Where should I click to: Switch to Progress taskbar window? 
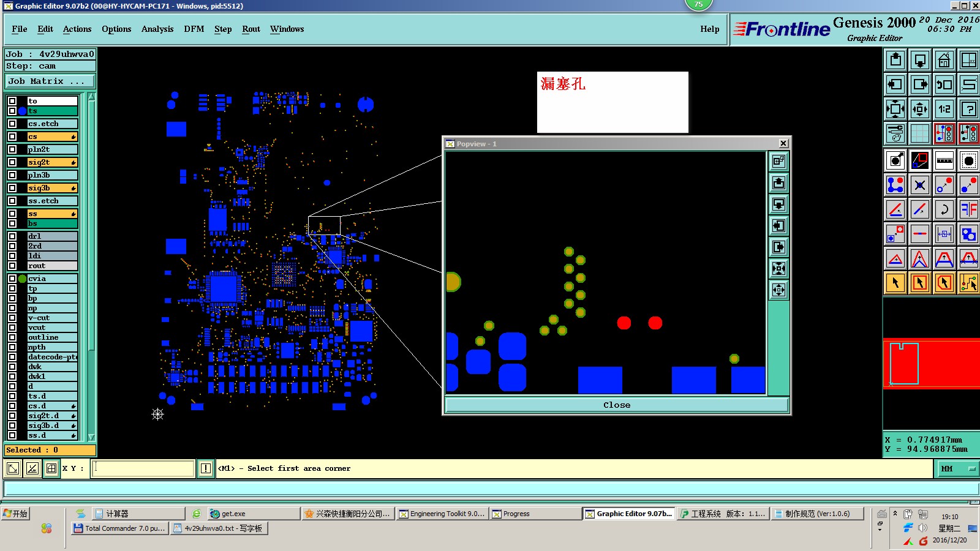536,514
